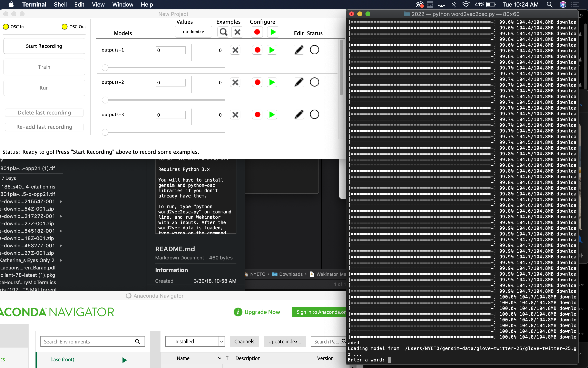
Task: Click the Bluetooth status icon
Action: point(454,4)
